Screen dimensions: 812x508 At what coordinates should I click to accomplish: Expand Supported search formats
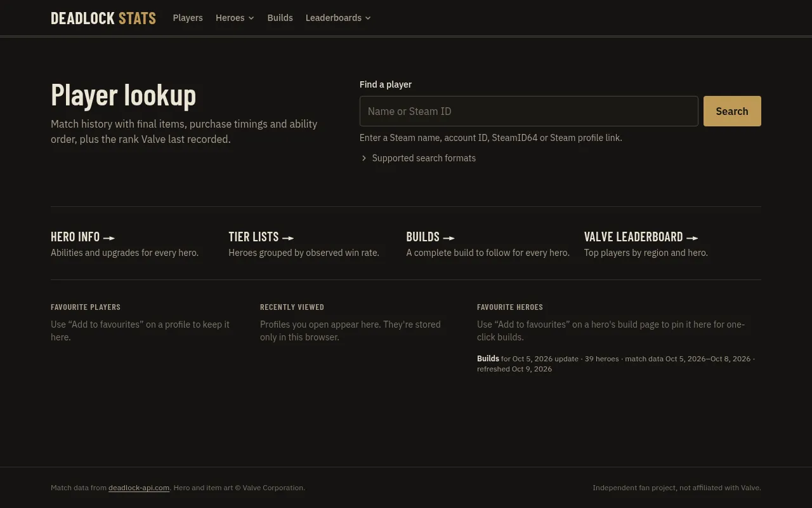tap(418, 158)
